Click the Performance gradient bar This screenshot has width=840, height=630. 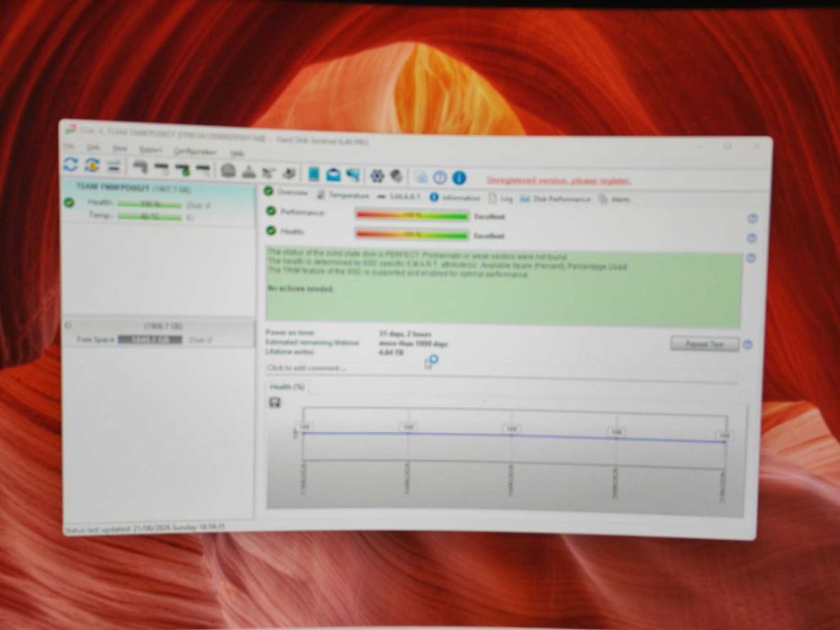[412, 215]
